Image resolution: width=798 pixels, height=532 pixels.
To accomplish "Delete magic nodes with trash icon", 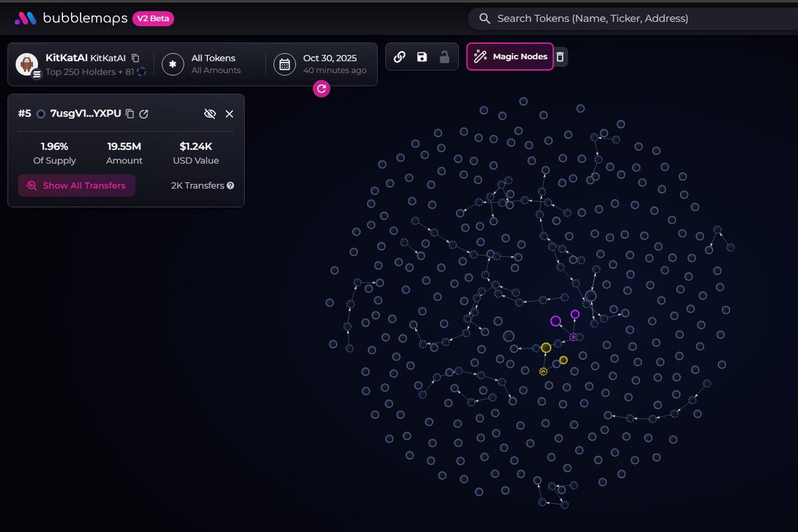I will [560, 57].
